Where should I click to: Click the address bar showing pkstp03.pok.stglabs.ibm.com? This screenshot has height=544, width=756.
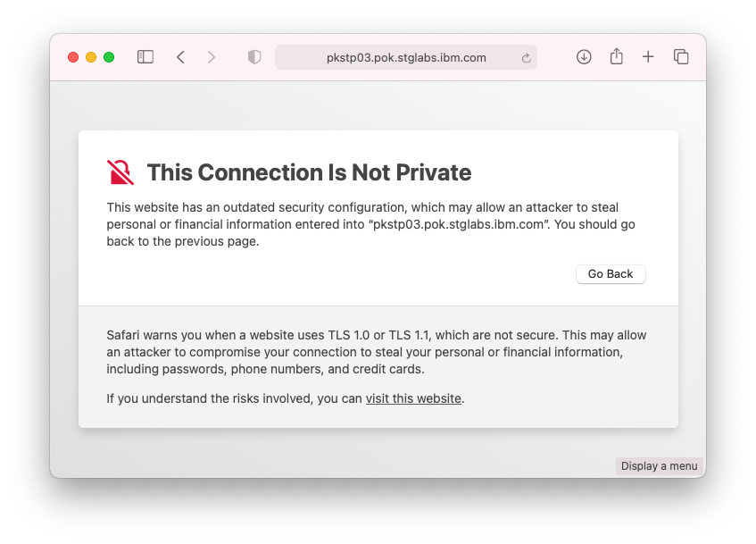pos(406,57)
